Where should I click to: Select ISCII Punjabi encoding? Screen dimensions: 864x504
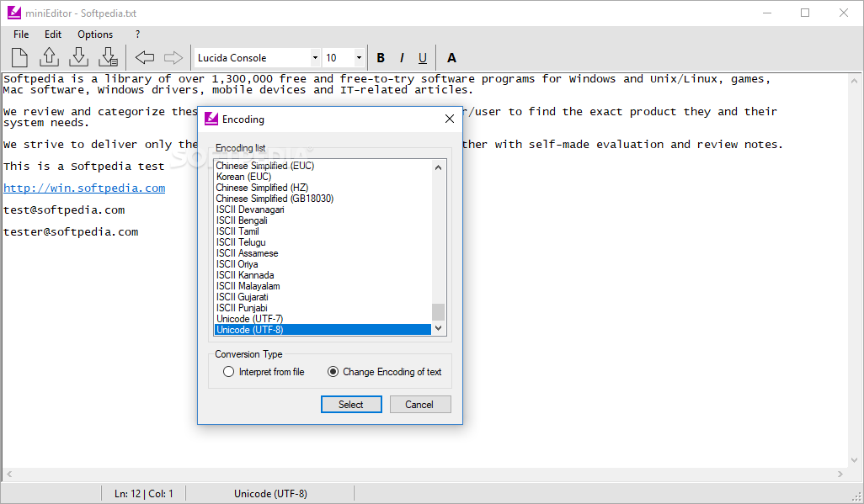323,308
